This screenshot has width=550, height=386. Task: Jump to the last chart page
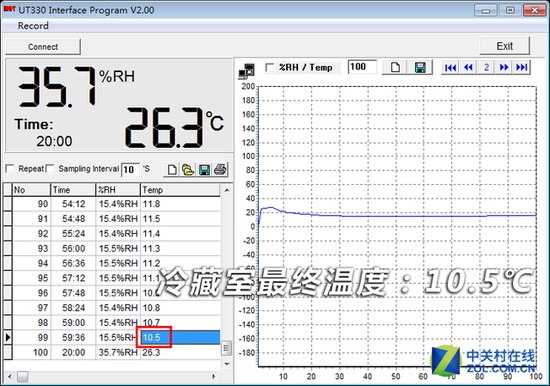click(x=522, y=67)
